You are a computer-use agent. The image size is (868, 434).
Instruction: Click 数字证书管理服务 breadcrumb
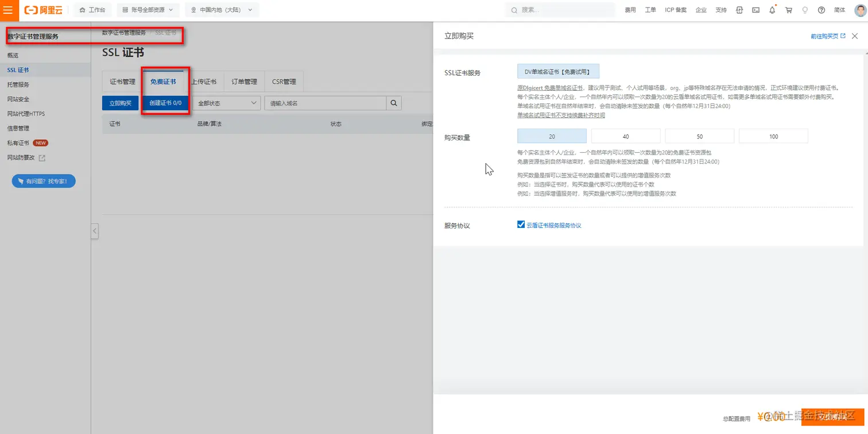point(124,33)
